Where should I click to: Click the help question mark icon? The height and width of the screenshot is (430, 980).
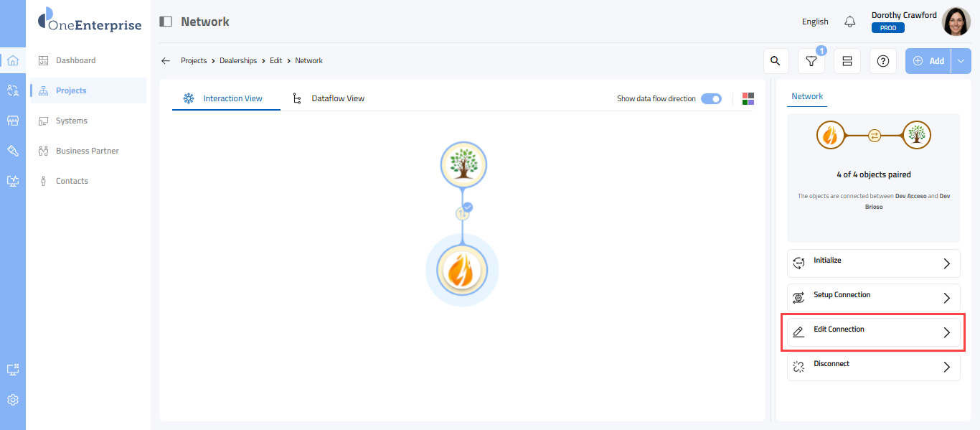[x=882, y=61]
